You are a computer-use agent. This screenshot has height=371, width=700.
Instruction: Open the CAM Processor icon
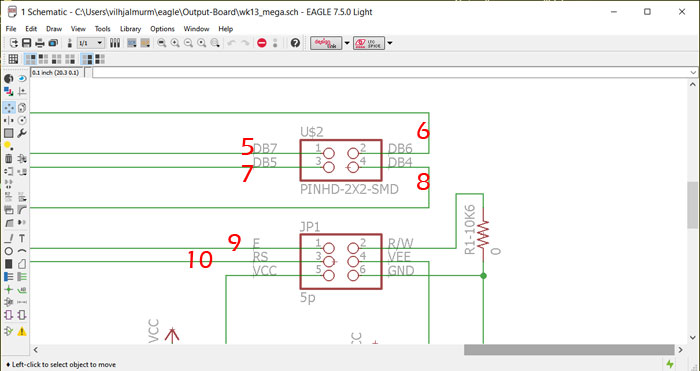[53, 43]
